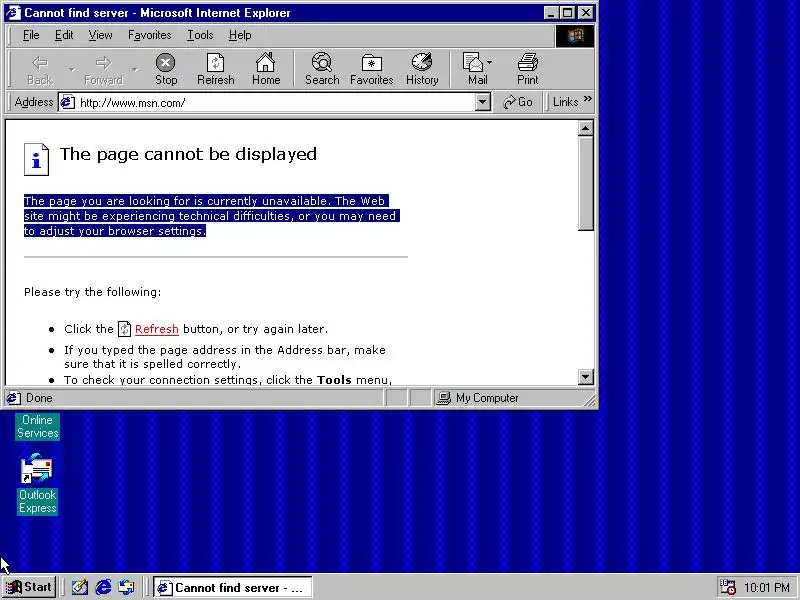This screenshot has height=600, width=800.
Task: Click the Go button beside the address bar
Action: [x=517, y=102]
